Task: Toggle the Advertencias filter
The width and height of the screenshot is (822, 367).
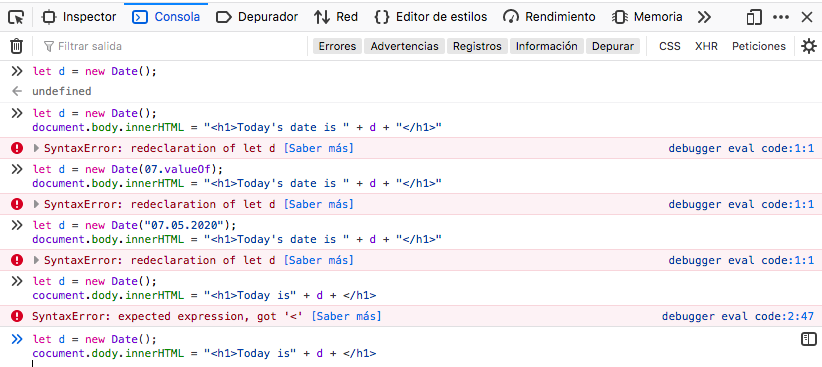Action: coord(405,46)
